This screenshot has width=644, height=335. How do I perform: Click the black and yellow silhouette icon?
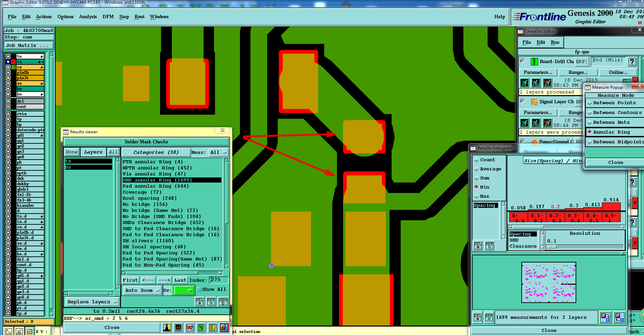click(167, 327)
